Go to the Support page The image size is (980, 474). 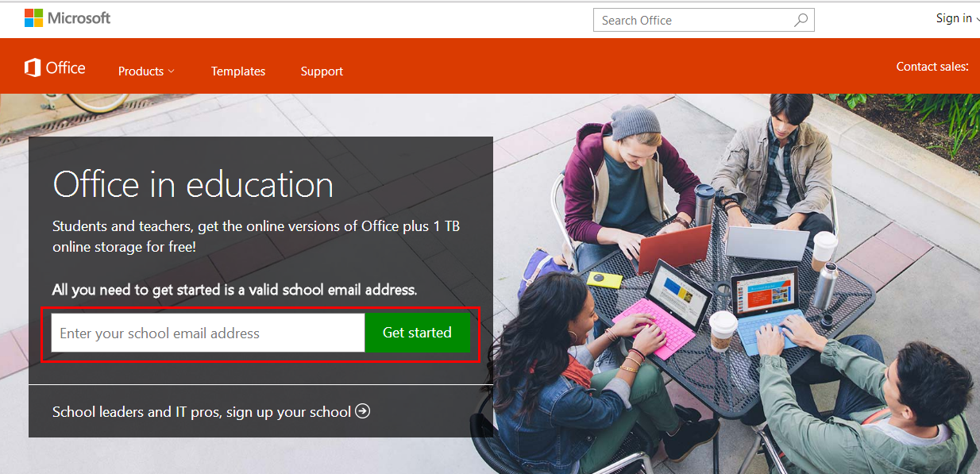click(x=322, y=71)
